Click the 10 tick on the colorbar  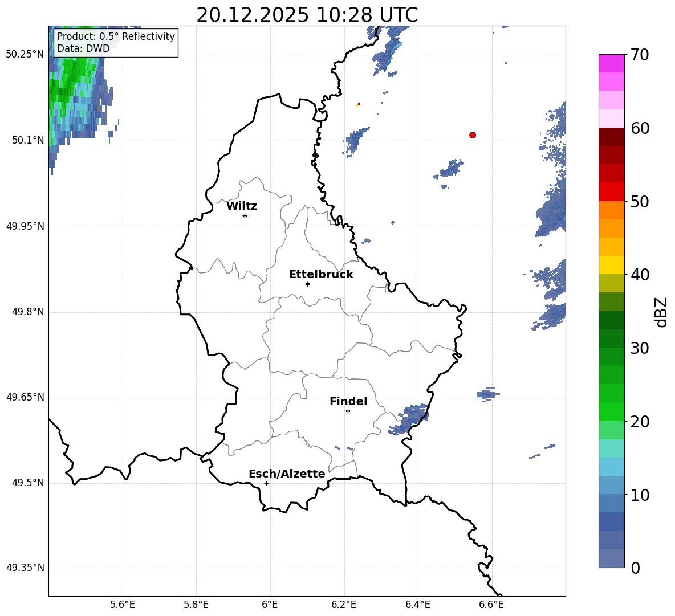[x=640, y=495]
